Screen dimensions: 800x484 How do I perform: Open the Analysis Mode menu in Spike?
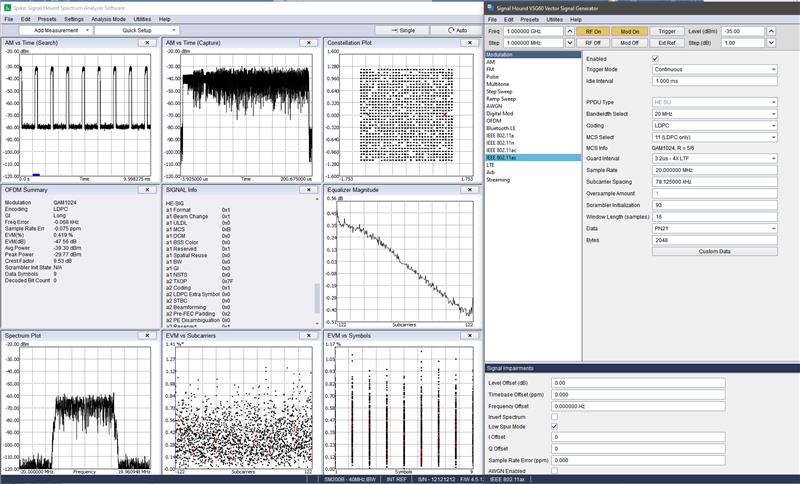tap(109, 19)
